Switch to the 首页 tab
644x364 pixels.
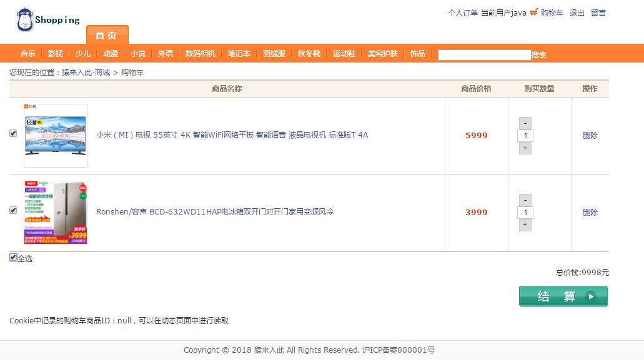(x=107, y=36)
